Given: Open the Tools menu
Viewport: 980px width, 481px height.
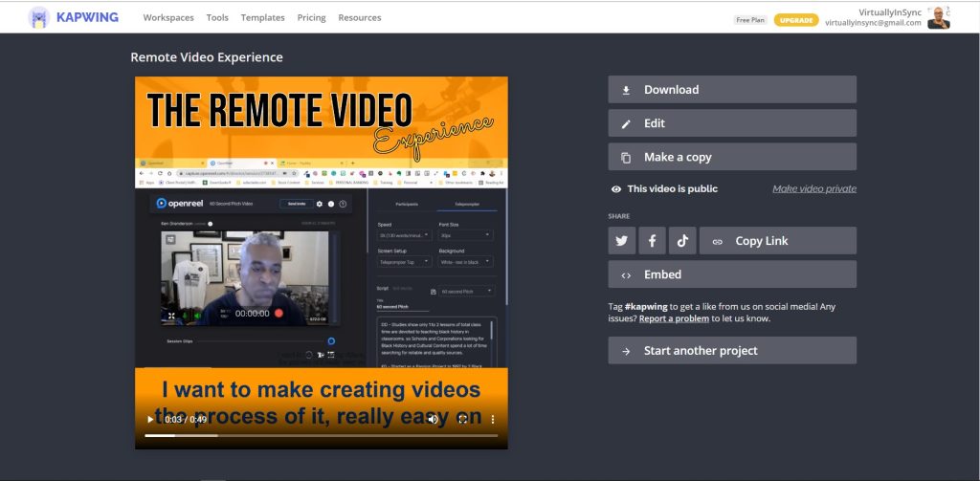Looking at the screenshot, I should [x=217, y=17].
